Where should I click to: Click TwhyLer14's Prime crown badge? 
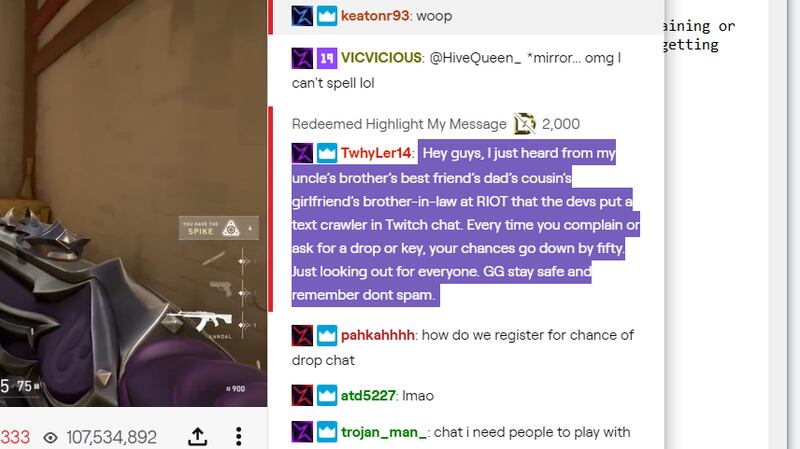[x=327, y=153]
